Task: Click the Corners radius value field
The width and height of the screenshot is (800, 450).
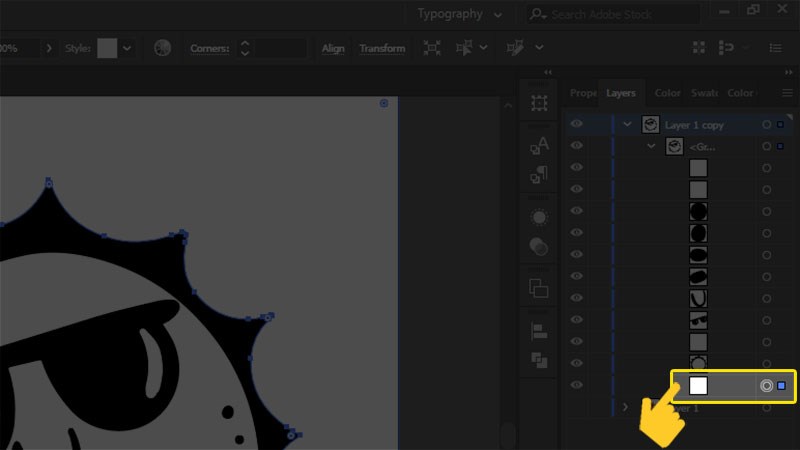Action: [x=280, y=48]
